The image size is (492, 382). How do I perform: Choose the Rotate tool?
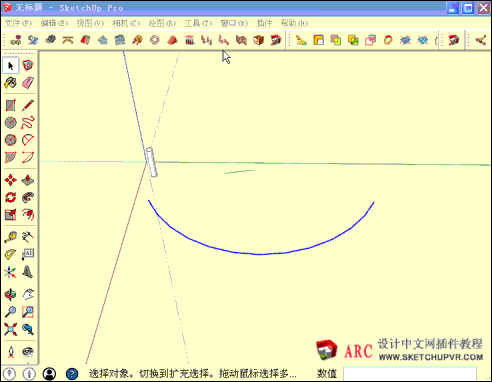click(x=11, y=197)
